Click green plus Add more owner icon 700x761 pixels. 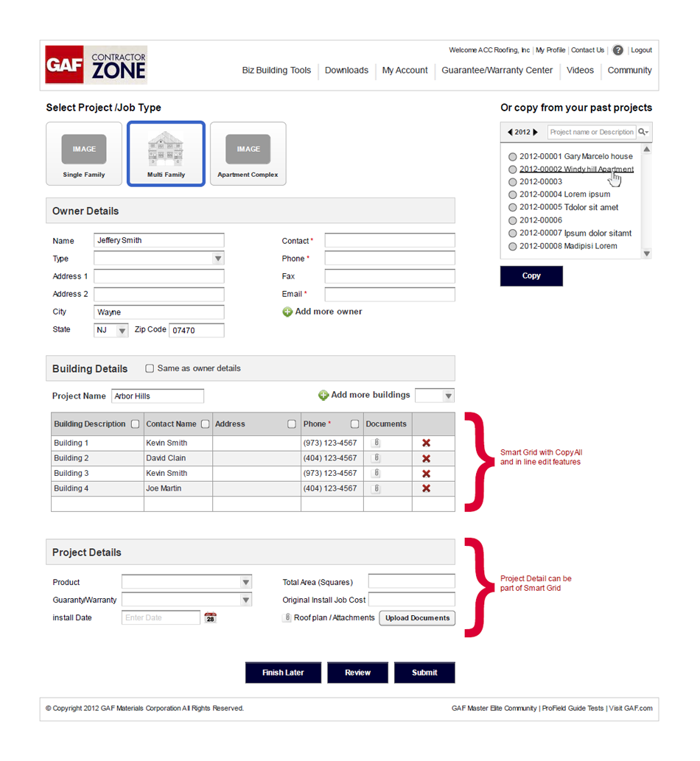[287, 312]
